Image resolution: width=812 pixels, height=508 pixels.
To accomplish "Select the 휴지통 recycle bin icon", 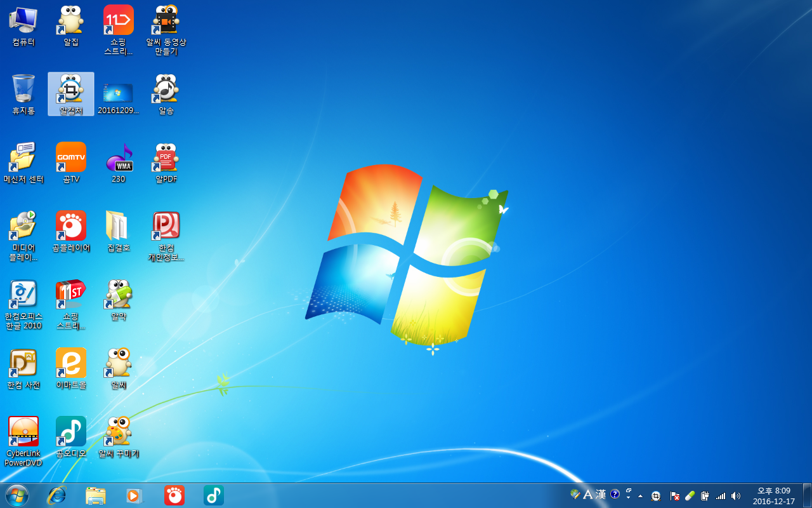I will (x=23, y=90).
